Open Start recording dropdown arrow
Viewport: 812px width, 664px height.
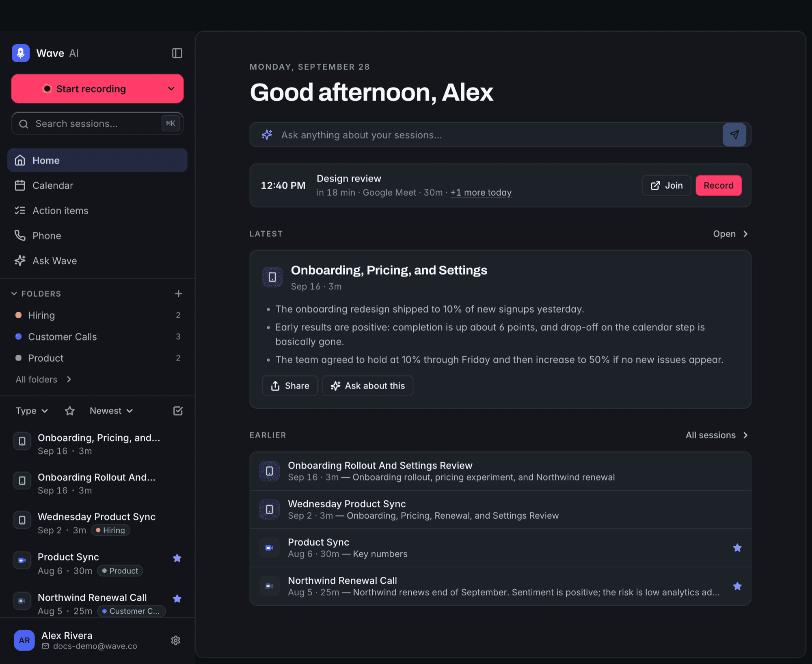[171, 88]
